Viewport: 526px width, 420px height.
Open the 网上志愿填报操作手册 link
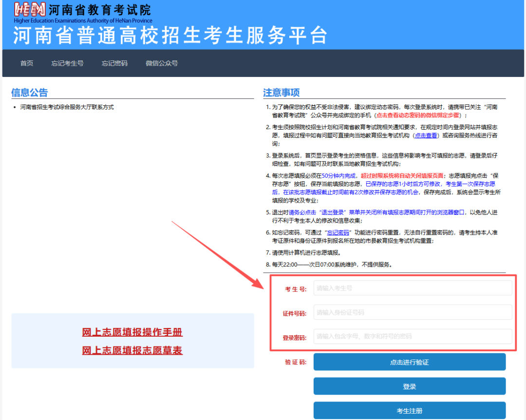[132, 332]
